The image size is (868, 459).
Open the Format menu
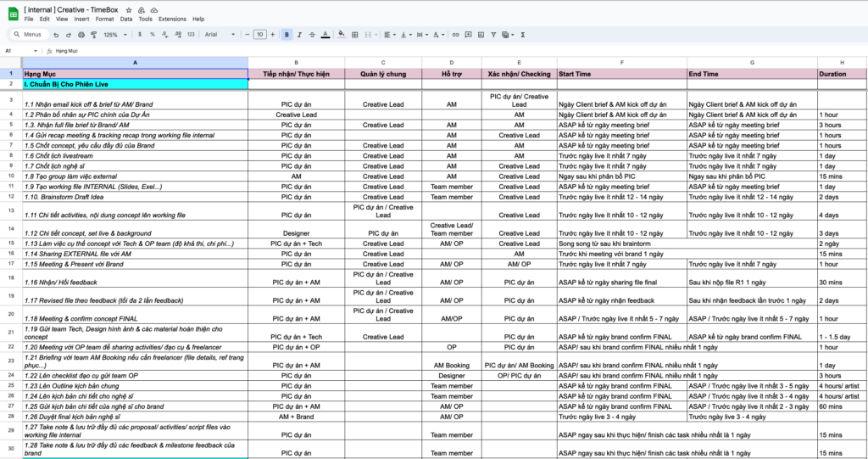coord(104,19)
